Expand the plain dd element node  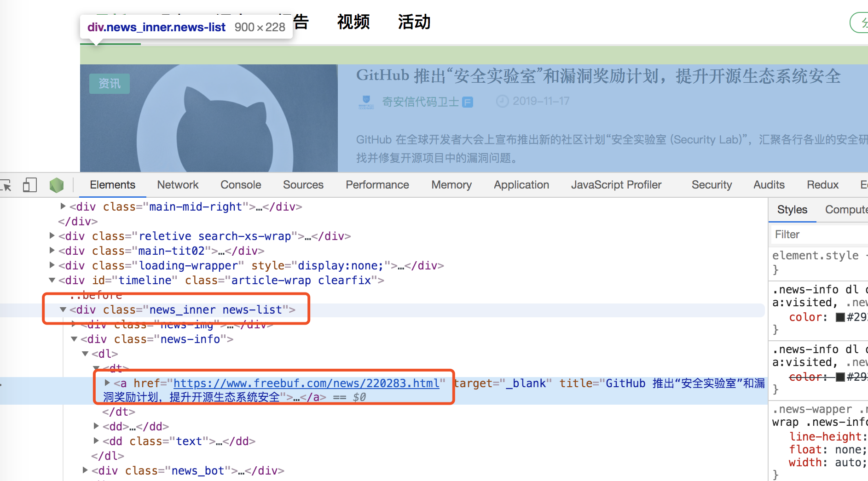coord(96,426)
